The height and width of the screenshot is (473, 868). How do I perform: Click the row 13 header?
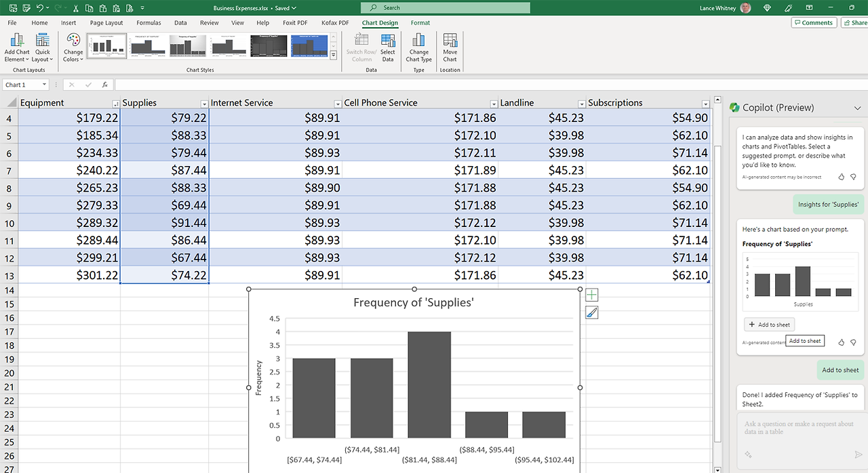(8, 275)
